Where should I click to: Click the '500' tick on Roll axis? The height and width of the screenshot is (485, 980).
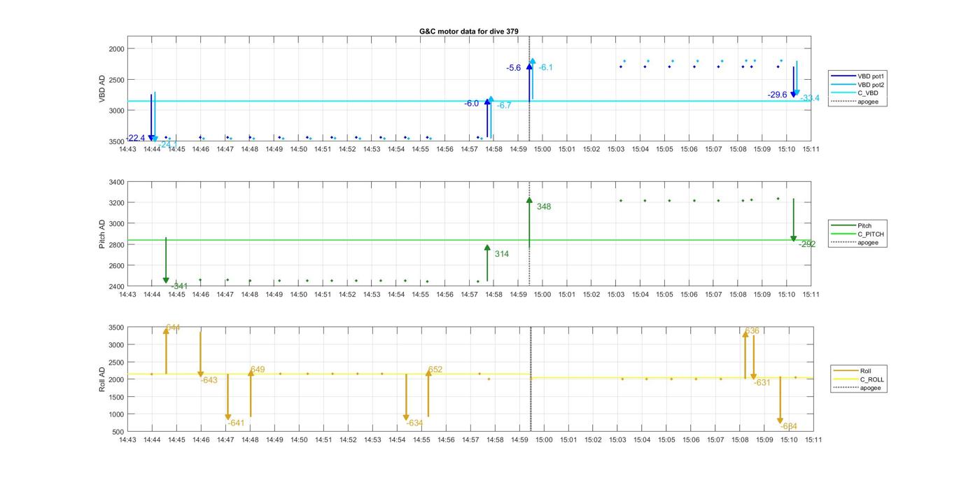point(118,432)
